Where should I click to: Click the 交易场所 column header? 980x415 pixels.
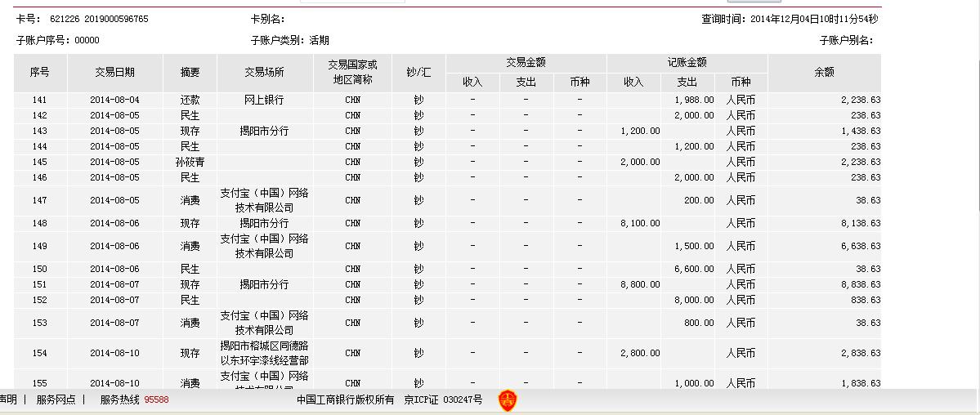point(264,73)
